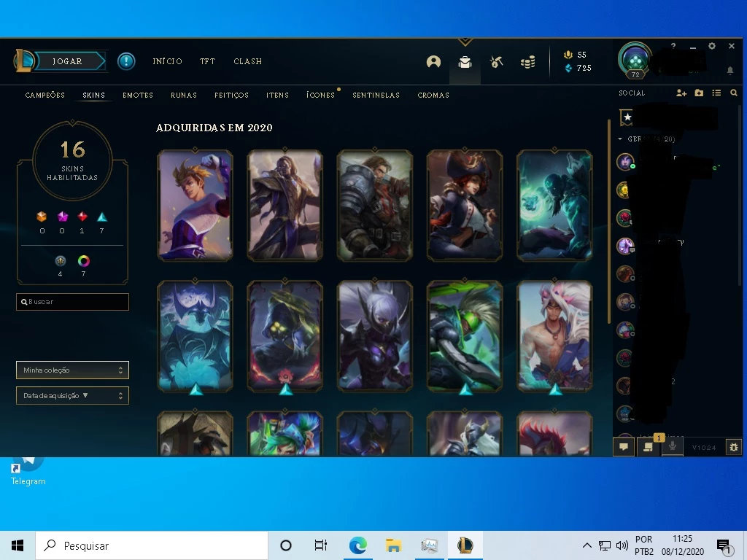This screenshot has height=560, width=747.
Task: Select the SKINS tab
Action: (x=94, y=96)
